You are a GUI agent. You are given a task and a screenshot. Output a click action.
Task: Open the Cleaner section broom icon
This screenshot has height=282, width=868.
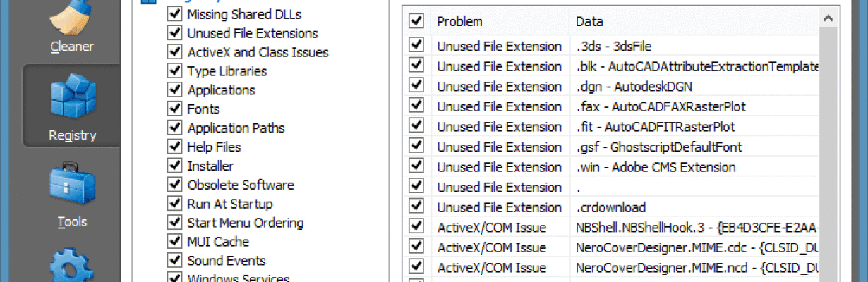[x=71, y=18]
